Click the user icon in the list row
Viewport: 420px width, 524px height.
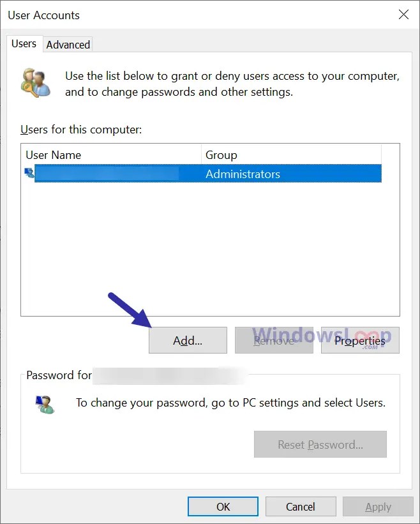point(29,173)
